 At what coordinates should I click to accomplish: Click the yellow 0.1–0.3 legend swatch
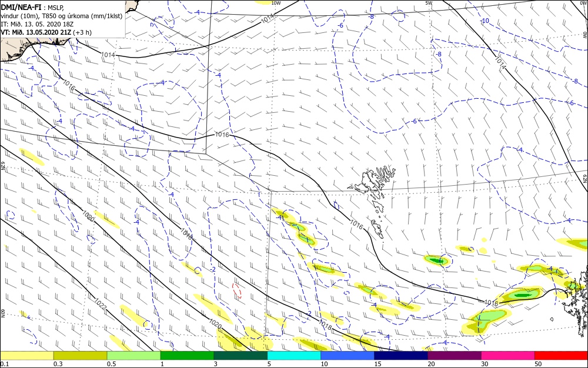pyautogui.click(x=27, y=356)
